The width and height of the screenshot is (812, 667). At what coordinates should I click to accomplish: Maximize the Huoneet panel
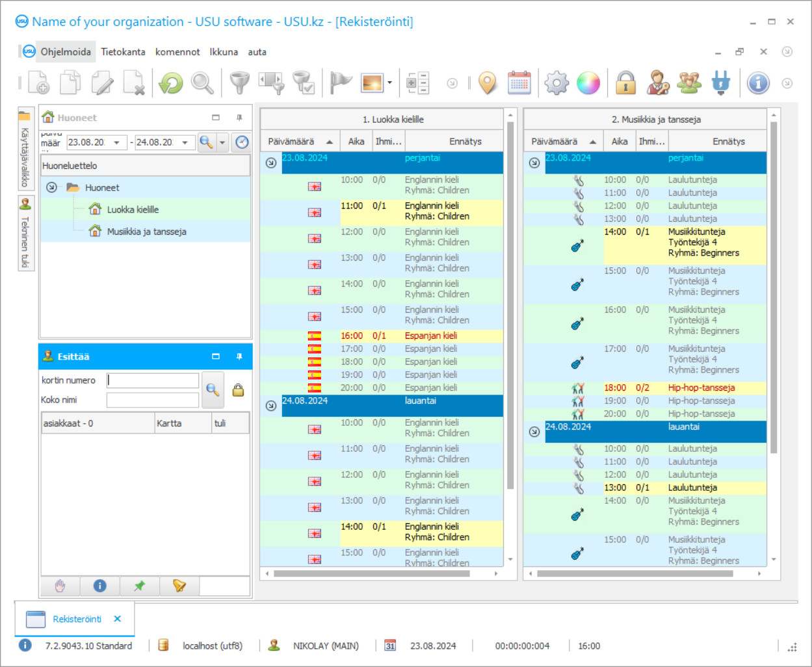(216, 118)
